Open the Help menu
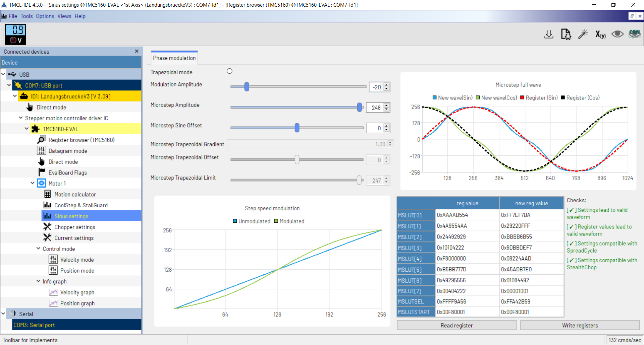 (x=80, y=16)
